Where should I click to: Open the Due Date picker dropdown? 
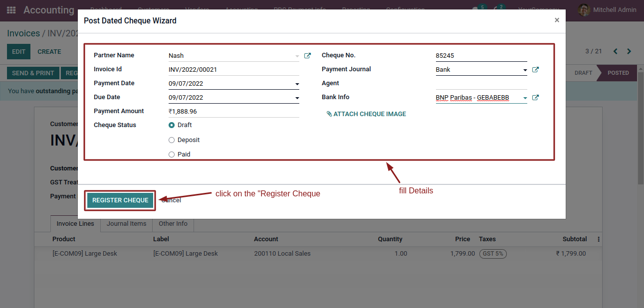click(297, 98)
